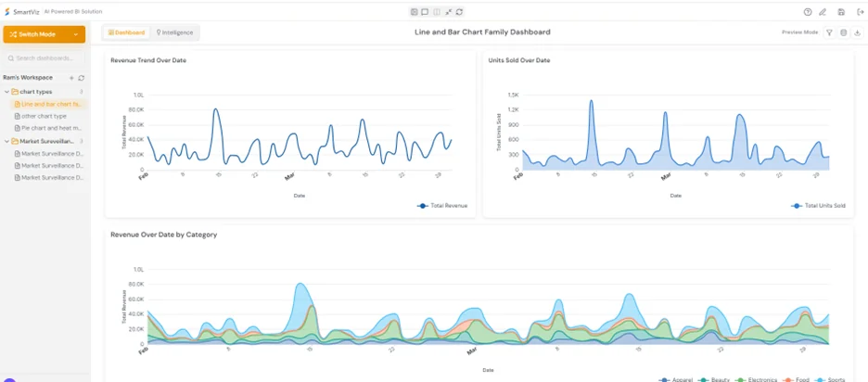This screenshot has height=382, width=868.
Task: Open the comment bubble icon in top toolbar
Action: [x=425, y=12]
